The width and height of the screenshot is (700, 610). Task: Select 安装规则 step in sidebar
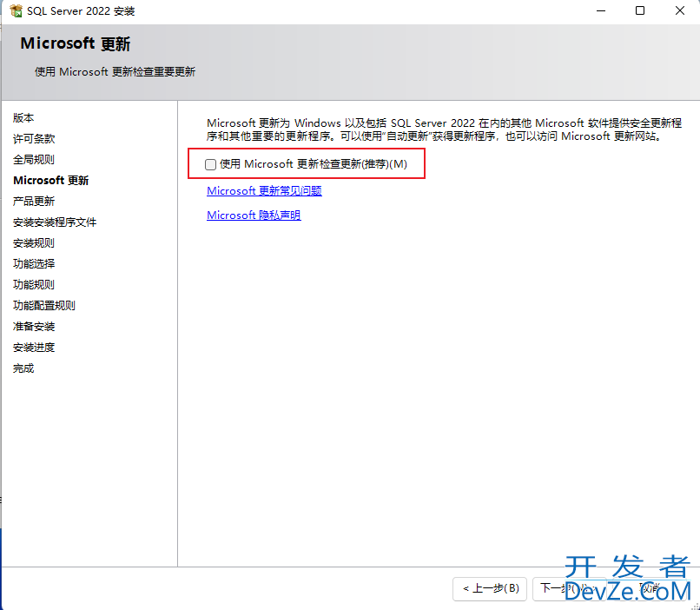(x=34, y=243)
